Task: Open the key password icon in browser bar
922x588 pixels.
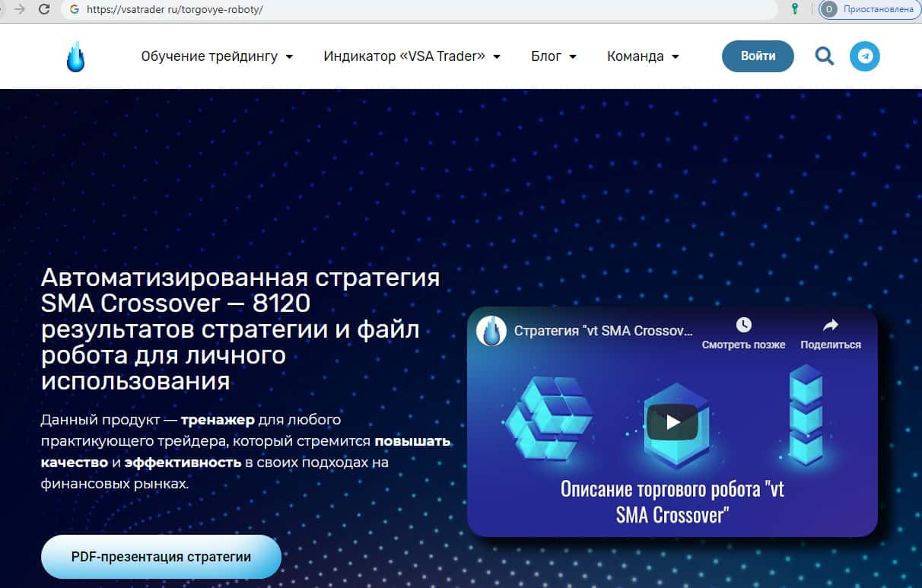Action: click(795, 9)
